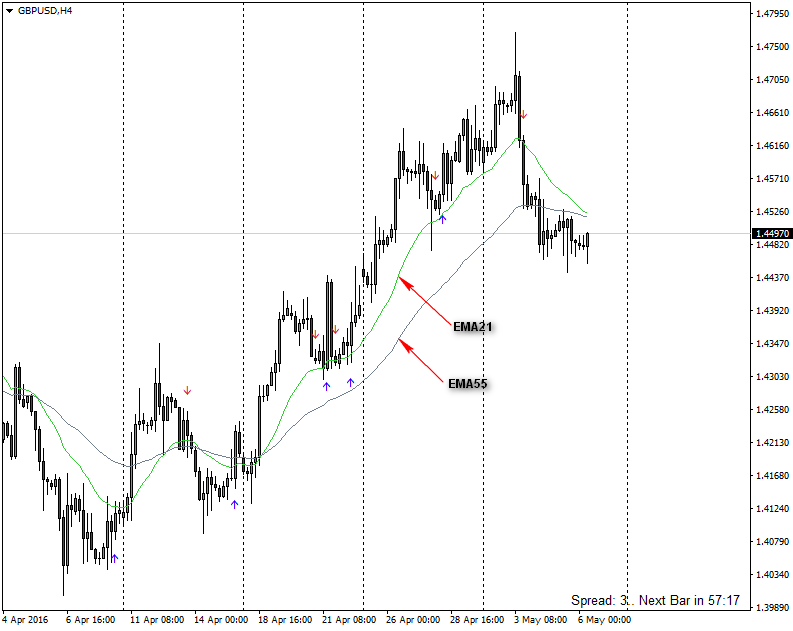
Task: Click the 26 Apr 00:00 time label
Action: pos(413,620)
